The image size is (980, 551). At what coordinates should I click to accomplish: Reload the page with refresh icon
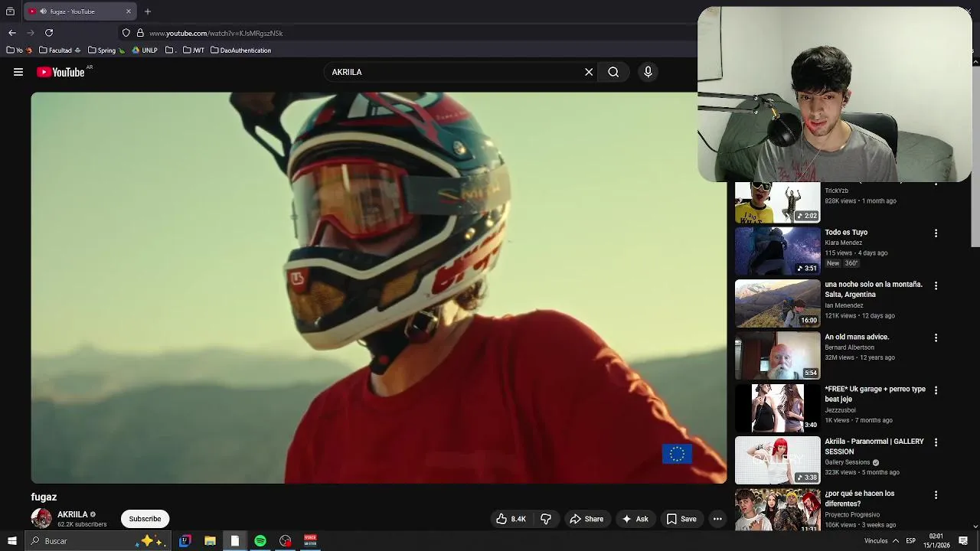49,33
